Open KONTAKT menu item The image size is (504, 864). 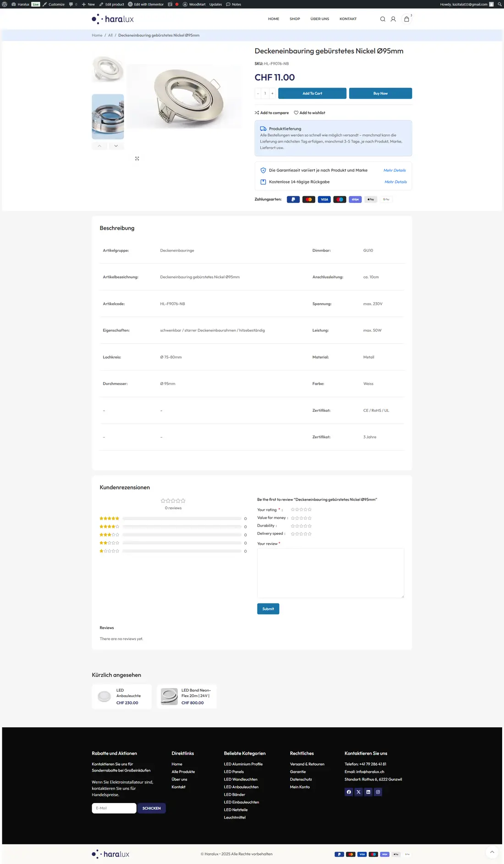pyautogui.click(x=348, y=19)
